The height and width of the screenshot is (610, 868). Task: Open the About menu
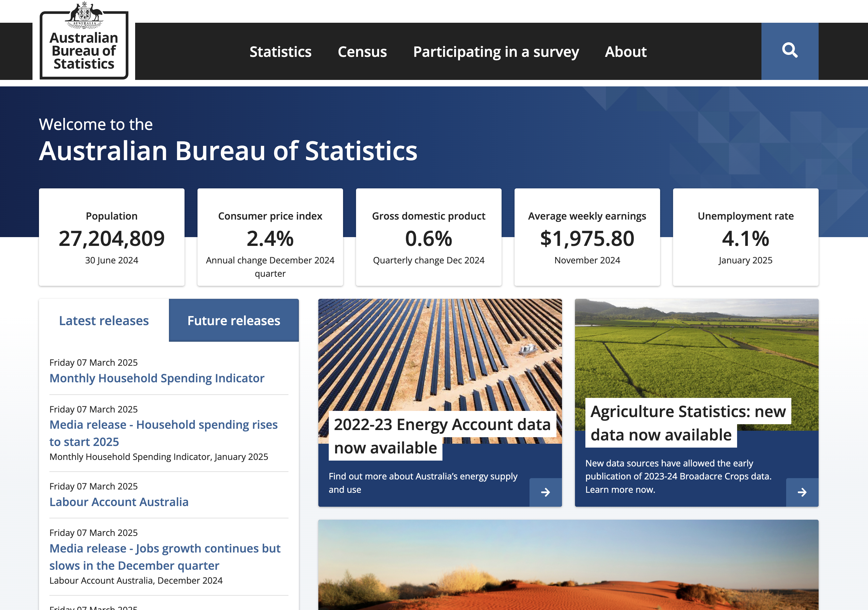[x=625, y=52]
